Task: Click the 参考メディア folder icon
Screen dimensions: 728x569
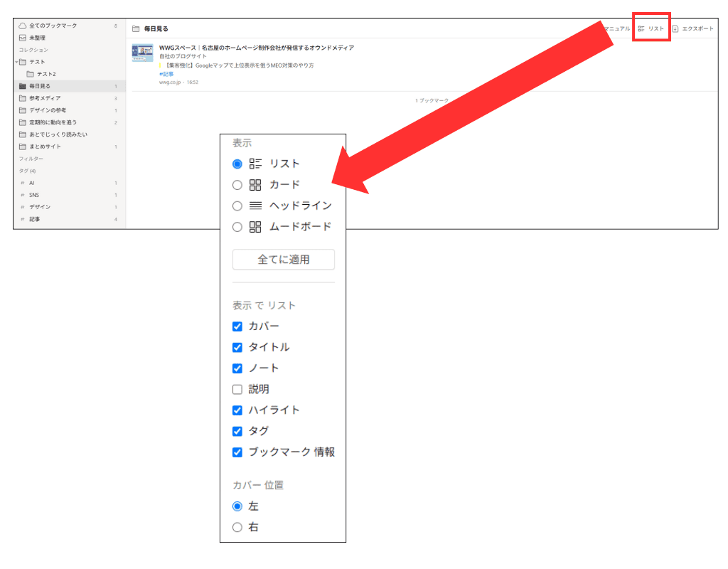Action: [x=21, y=97]
